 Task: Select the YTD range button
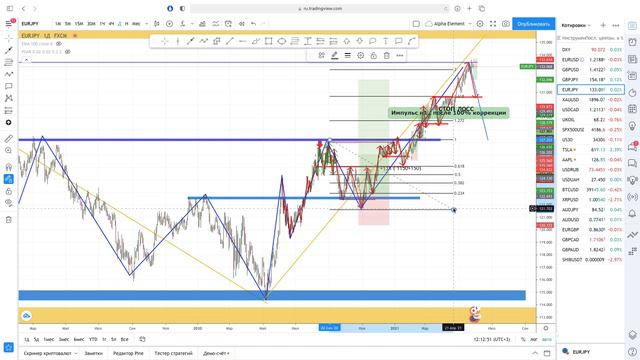click(x=93, y=339)
